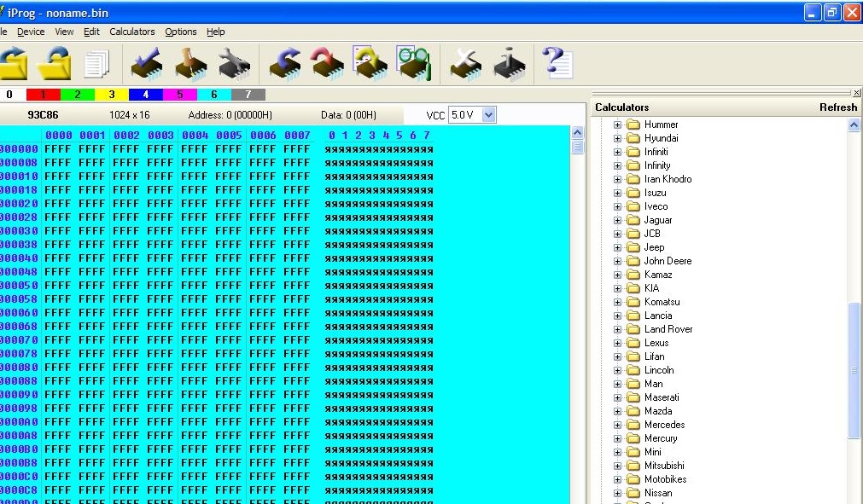The height and width of the screenshot is (504, 863).
Task: Save file using the second folder icon
Action: [55, 63]
